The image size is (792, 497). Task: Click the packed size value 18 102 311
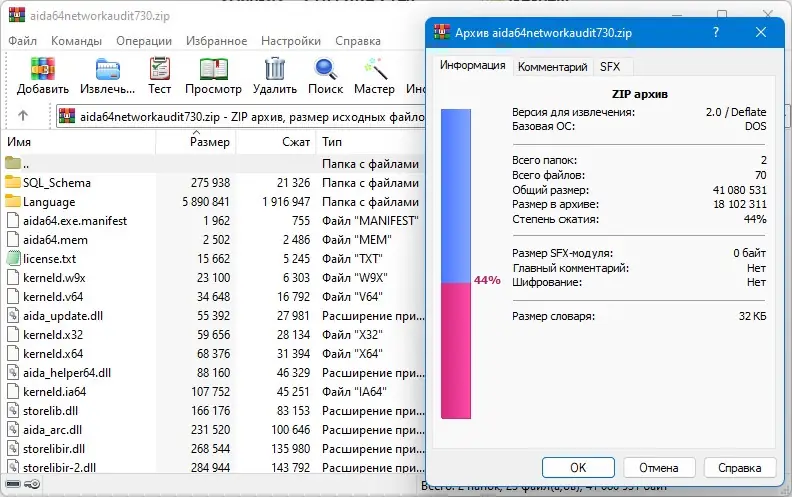(x=739, y=205)
